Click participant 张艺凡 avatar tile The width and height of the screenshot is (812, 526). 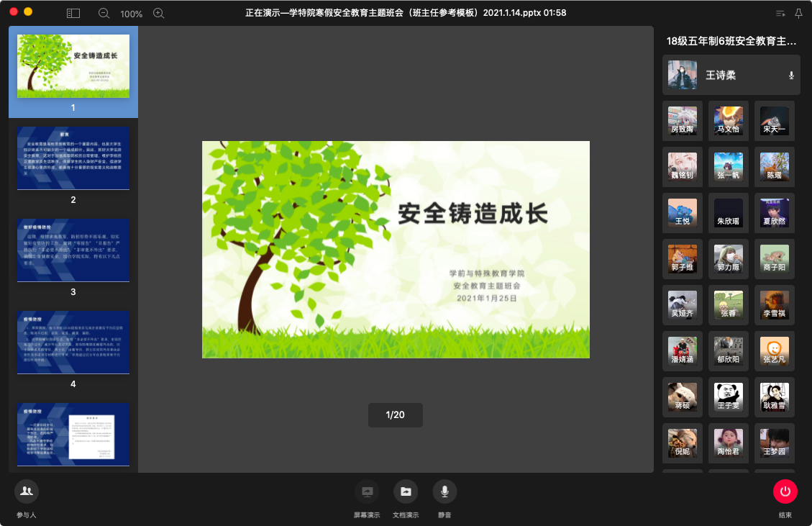point(775,351)
